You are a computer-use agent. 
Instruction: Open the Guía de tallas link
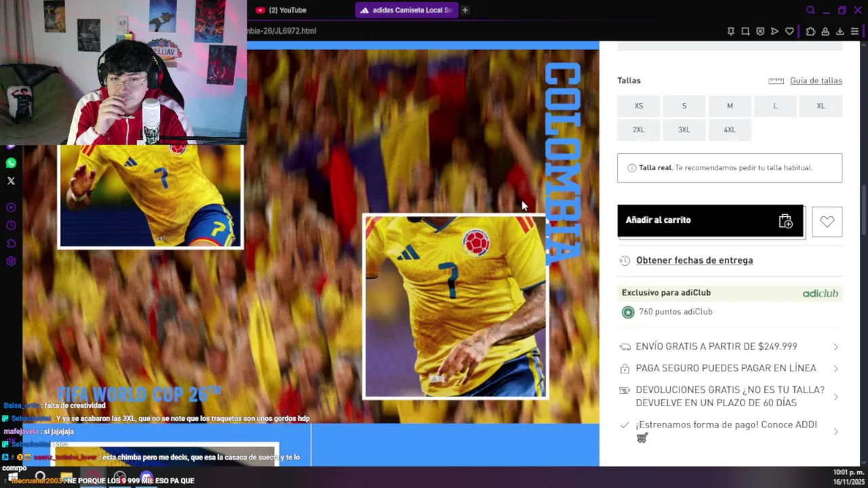pyautogui.click(x=816, y=81)
